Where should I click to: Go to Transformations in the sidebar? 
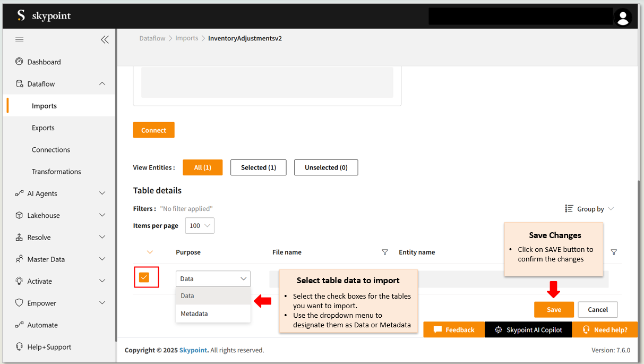coord(56,172)
